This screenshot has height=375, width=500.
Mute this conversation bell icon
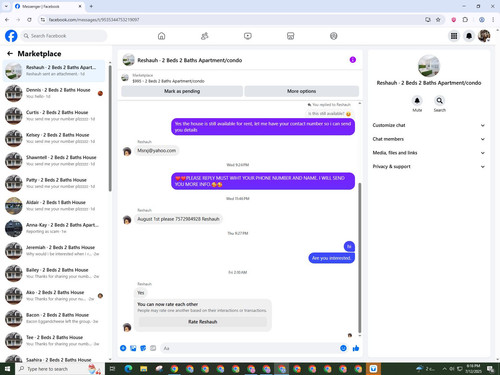(417, 100)
